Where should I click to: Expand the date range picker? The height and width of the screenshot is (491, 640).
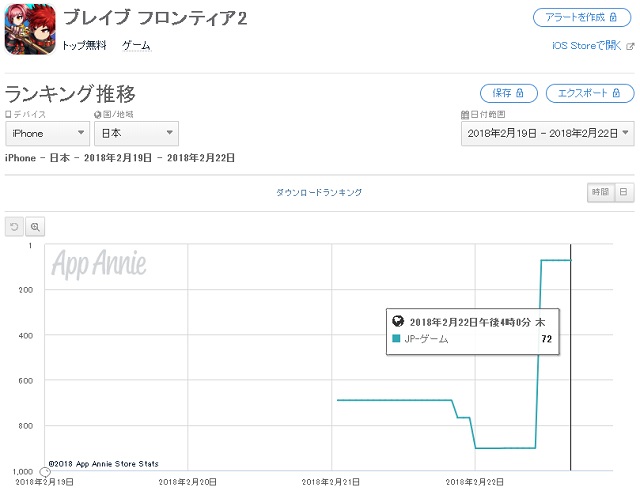547,132
